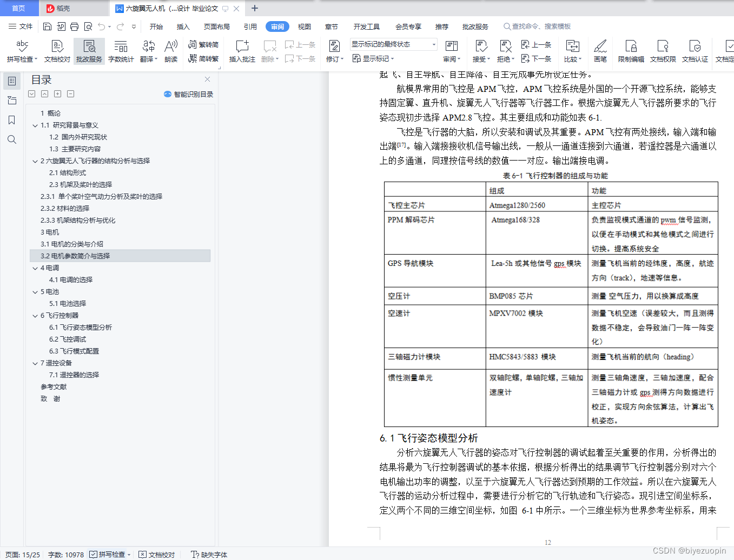Switch to the 视图 ribbon tab

(x=305, y=26)
